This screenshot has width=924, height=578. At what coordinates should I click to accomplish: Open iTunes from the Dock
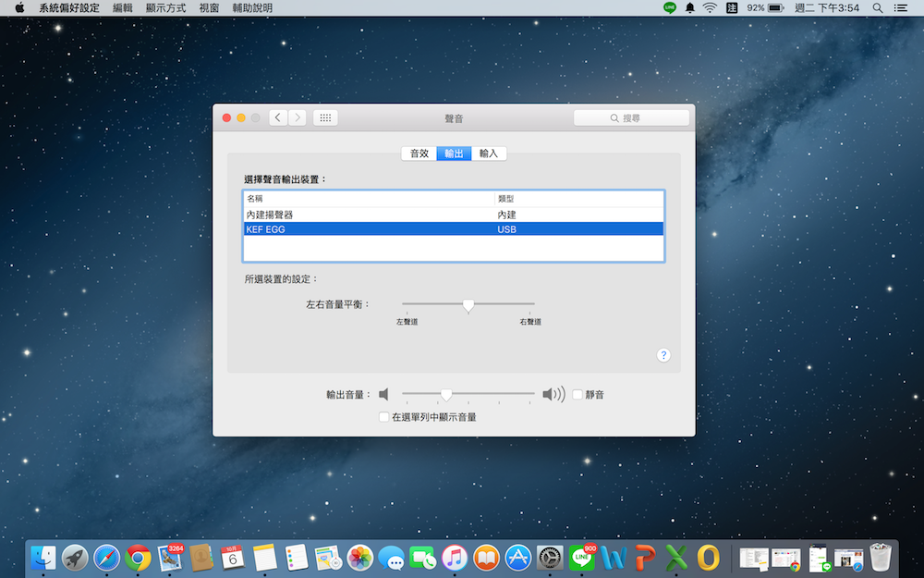click(x=455, y=557)
